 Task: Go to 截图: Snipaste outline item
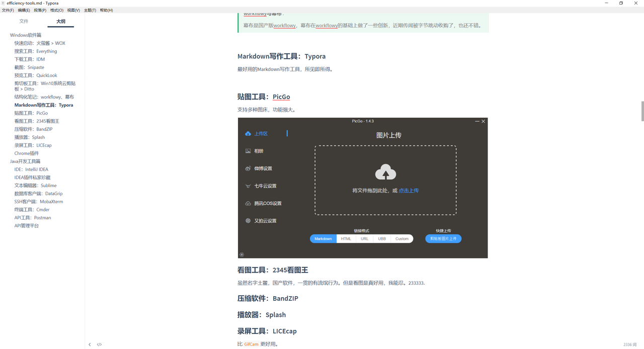tap(29, 67)
